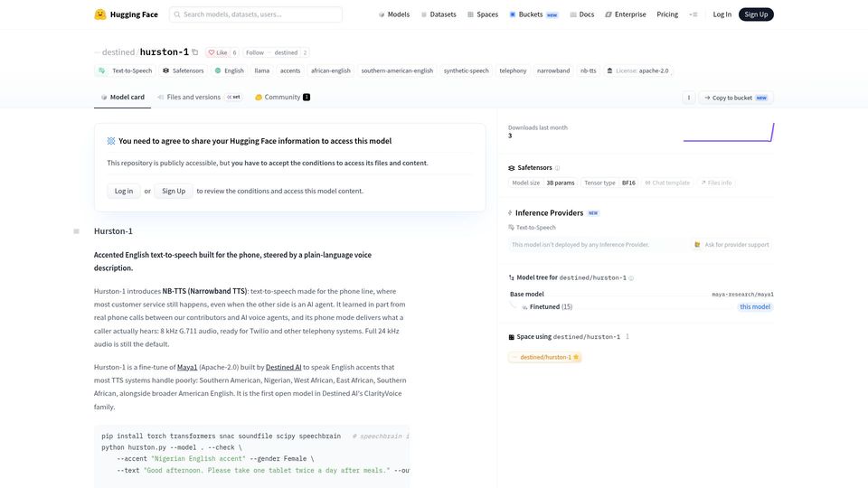This screenshot has height=488, width=868.
Task: Click Ask for provider support
Action: 731,245
